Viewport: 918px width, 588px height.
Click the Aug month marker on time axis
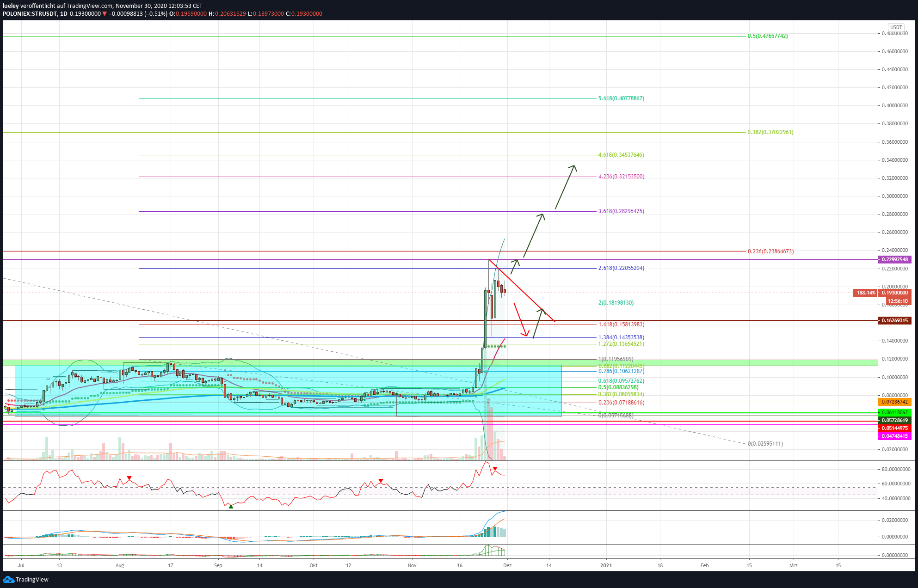coord(120,565)
